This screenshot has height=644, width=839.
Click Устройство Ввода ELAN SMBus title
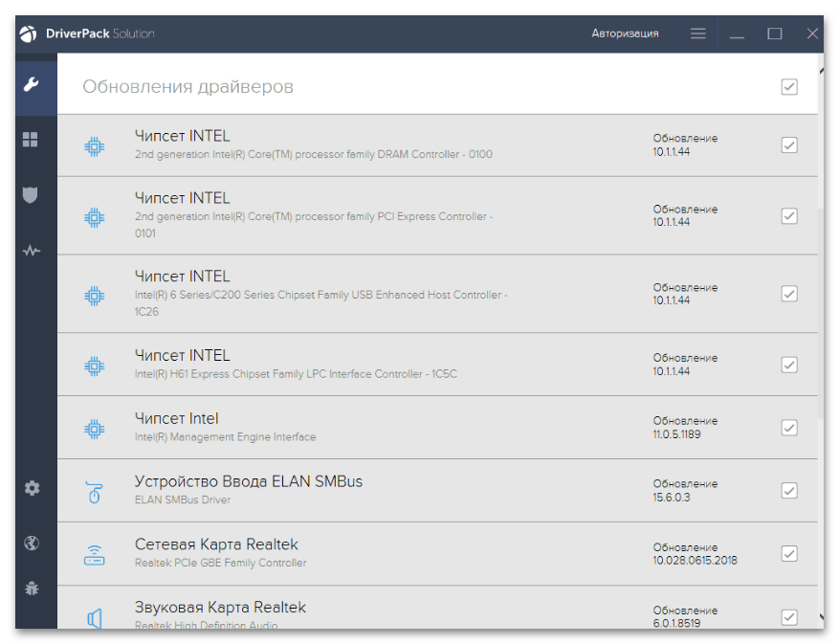tap(249, 481)
